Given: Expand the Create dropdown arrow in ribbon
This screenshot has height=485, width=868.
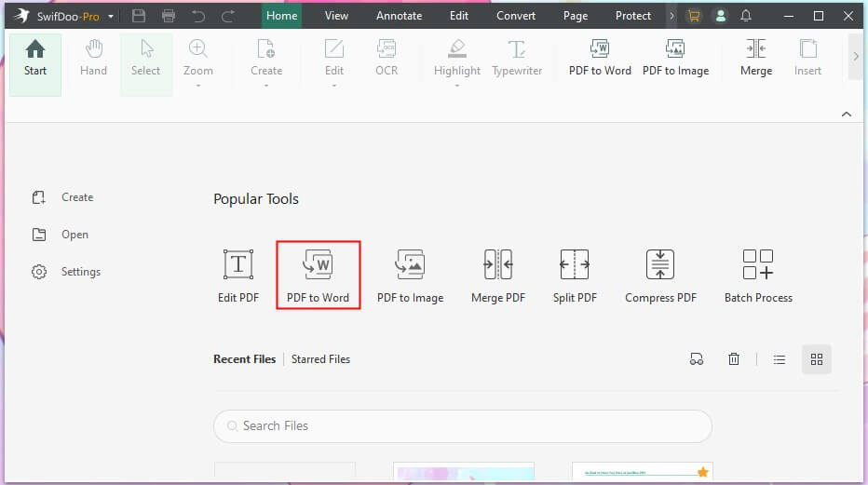Looking at the screenshot, I should tap(266, 86).
